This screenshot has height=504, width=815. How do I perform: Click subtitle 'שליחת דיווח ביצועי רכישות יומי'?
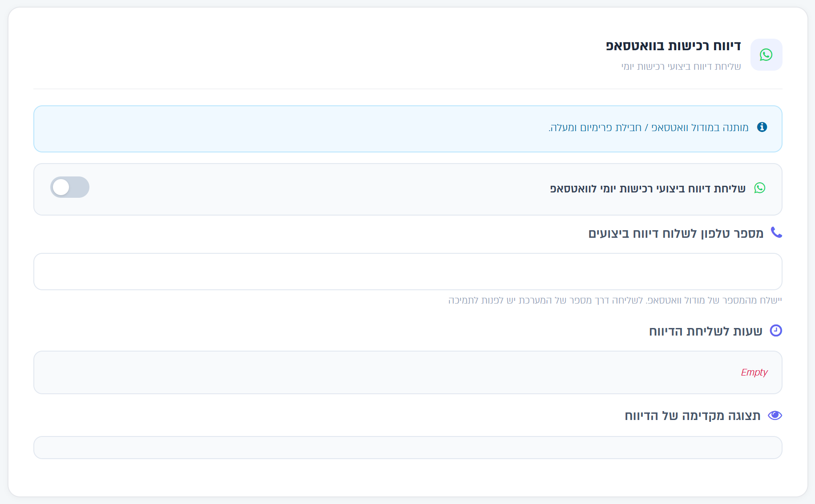click(x=681, y=67)
